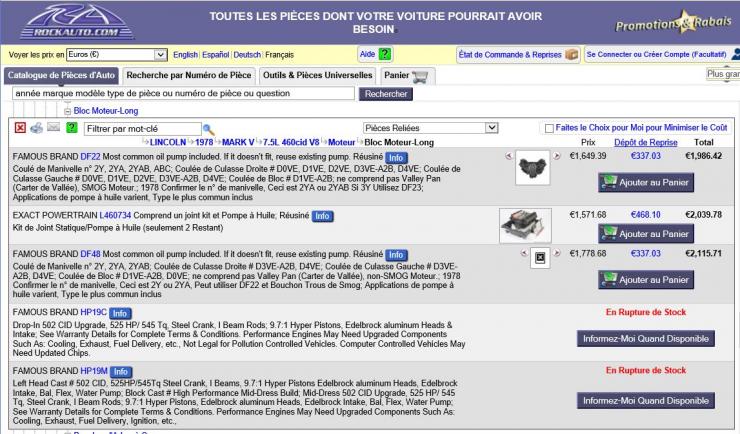The height and width of the screenshot is (434, 740).
Task: Open the DF22 part number link
Action: click(x=90, y=157)
